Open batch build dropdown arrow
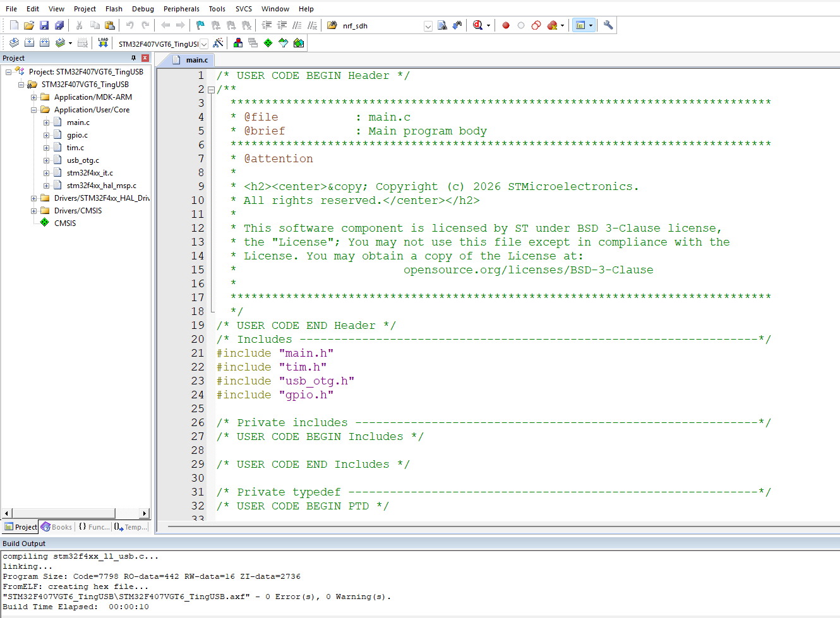840x618 pixels. (70, 43)
